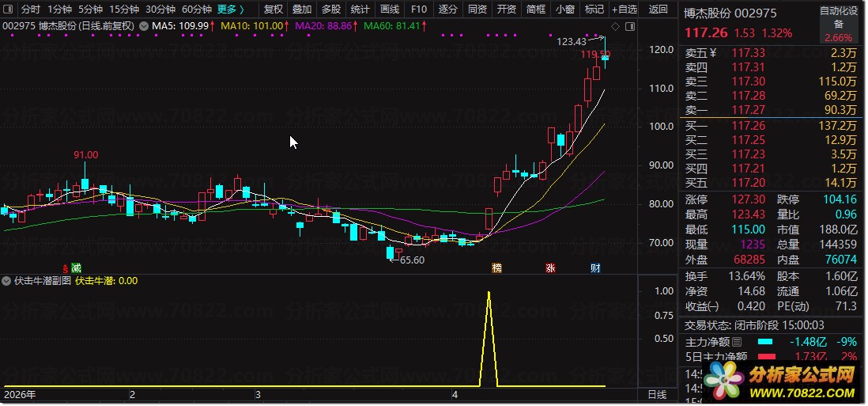Expand the 更多 periods menu
The image size is (868, 406).
pyautogui.click(x=231, y=9)
